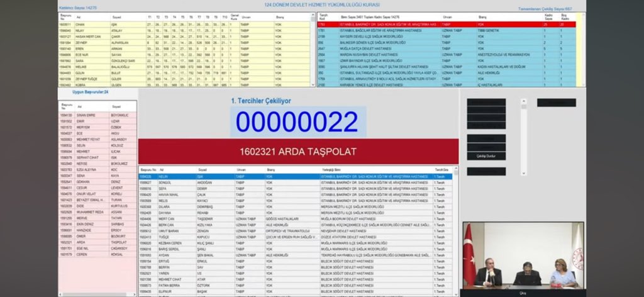Select MEHMET FEYAT ASLANSOY in the eligible list
644x297 pixels.
pyautogui.click(x=97, y=140)
